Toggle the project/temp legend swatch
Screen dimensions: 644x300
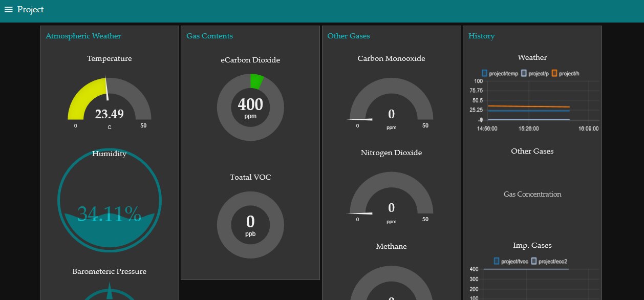(485, 74)
